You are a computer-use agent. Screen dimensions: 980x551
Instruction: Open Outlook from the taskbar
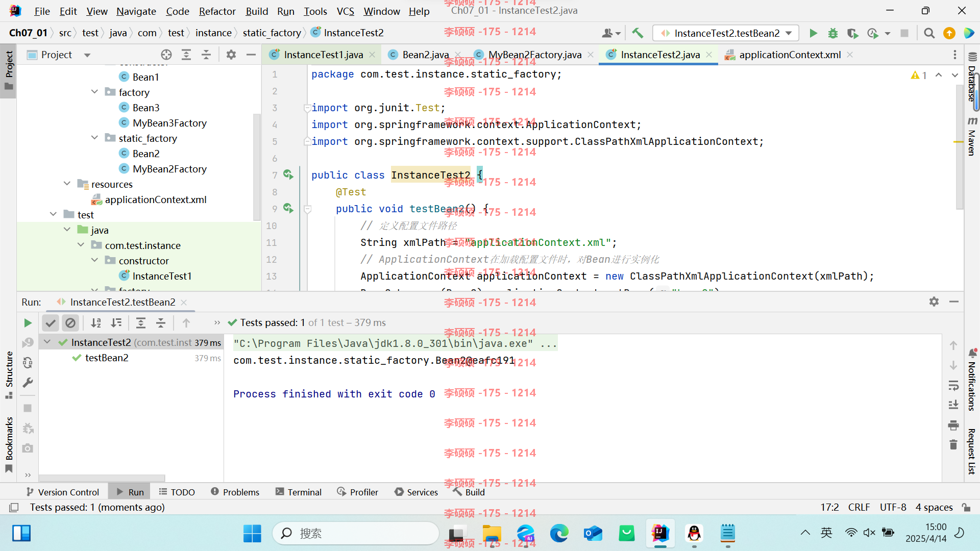pyautogui.click(x=593, y=533)
